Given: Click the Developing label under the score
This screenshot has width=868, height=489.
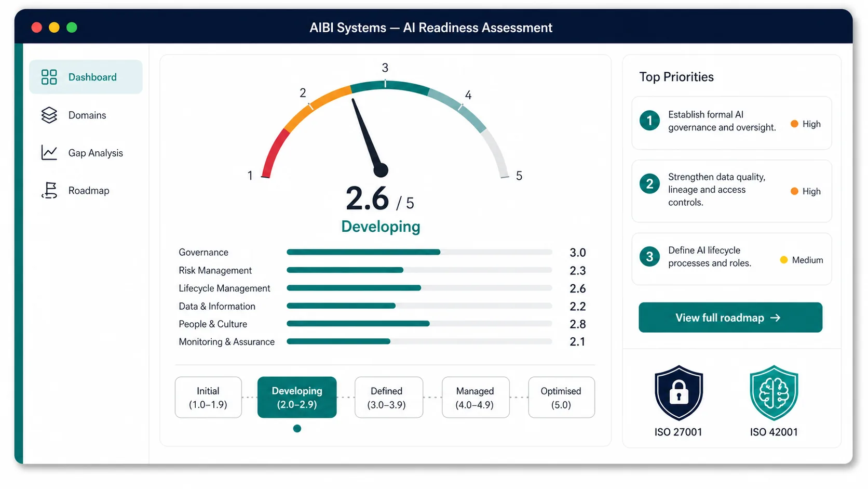Looking at the screenshot, I should click(381, 227).
